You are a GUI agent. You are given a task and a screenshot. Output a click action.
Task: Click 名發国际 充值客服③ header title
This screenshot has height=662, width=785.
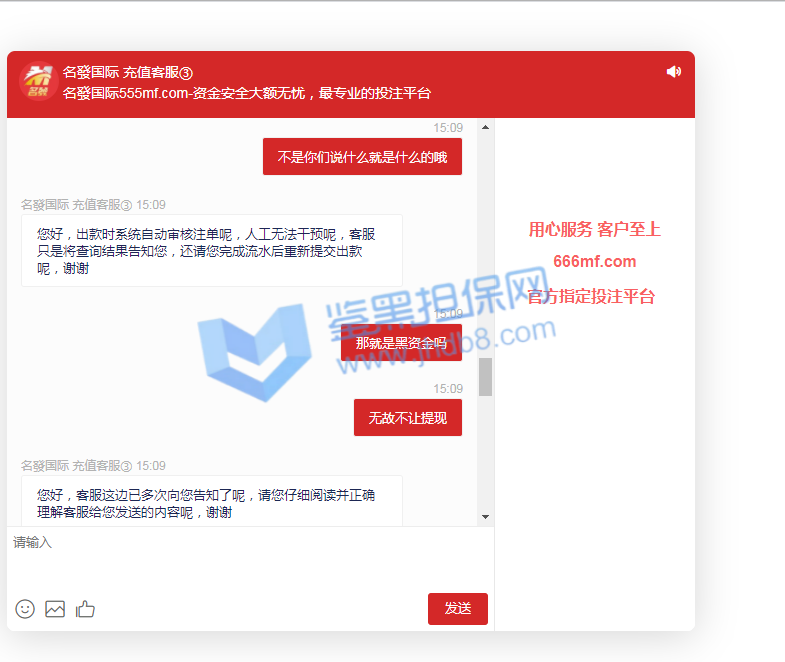(128, 73)
